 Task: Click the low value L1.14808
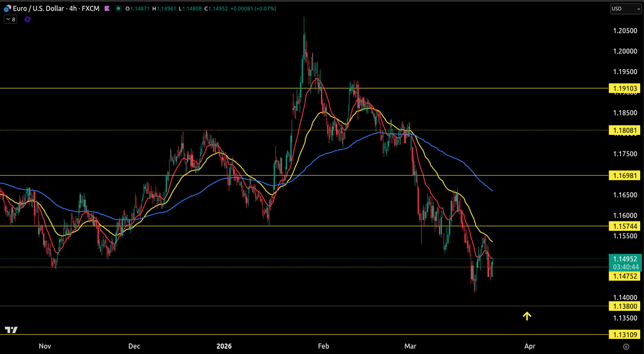pyautogui.click(x=191, y=9)
